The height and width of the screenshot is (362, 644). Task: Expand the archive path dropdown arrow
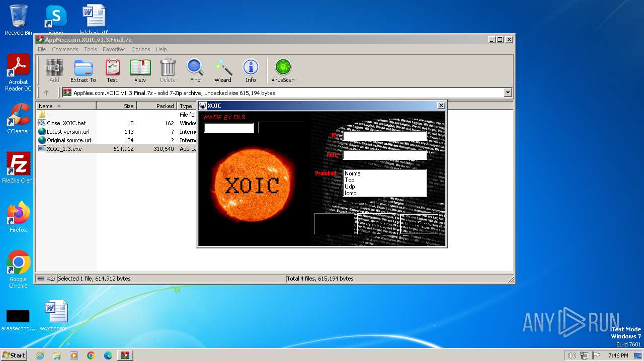(508, 93)
